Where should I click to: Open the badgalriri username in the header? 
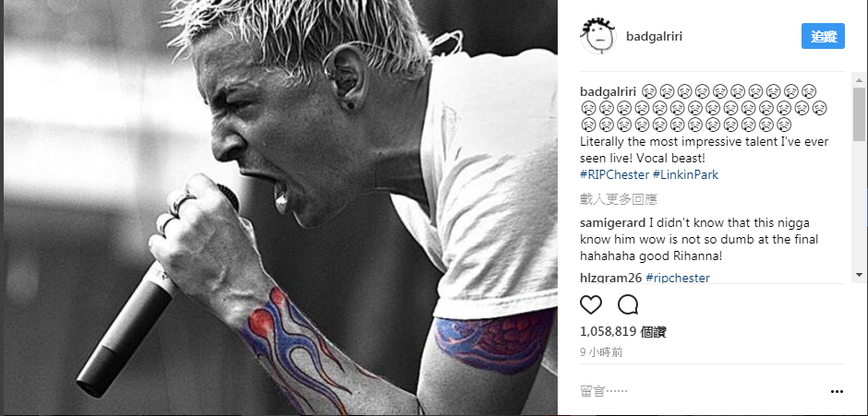point(654,37)
